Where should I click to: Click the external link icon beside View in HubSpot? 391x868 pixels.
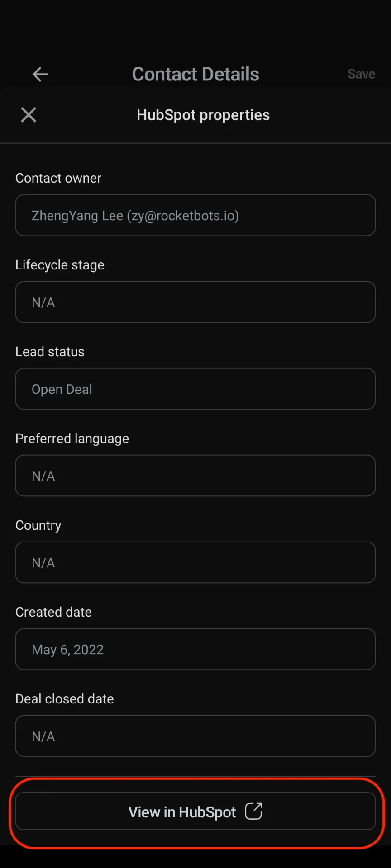coord(253,811)
